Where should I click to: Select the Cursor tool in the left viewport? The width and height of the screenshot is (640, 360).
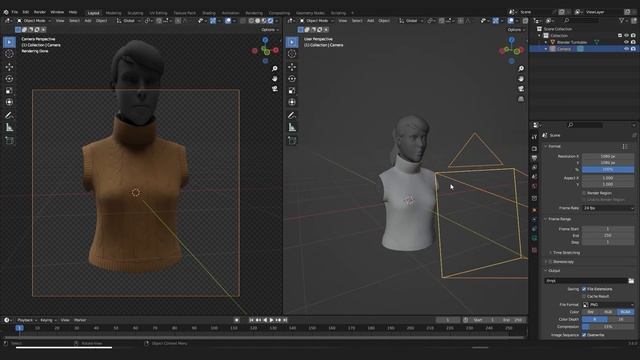[x=9, y=54]
